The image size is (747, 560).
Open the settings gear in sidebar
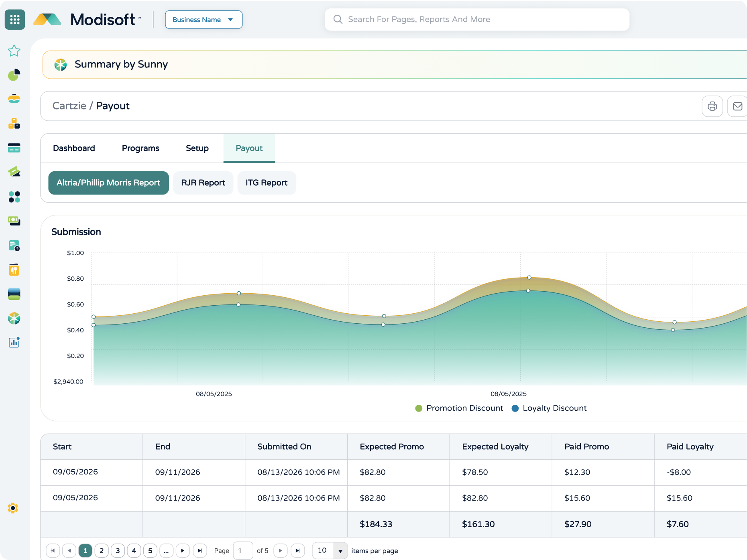pos(13,508)
